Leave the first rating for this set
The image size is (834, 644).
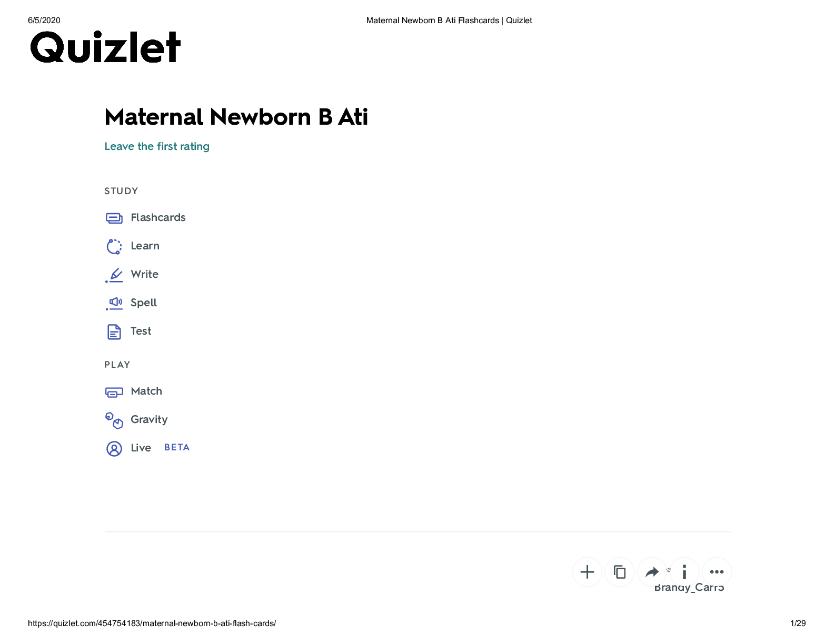point(157,146)
